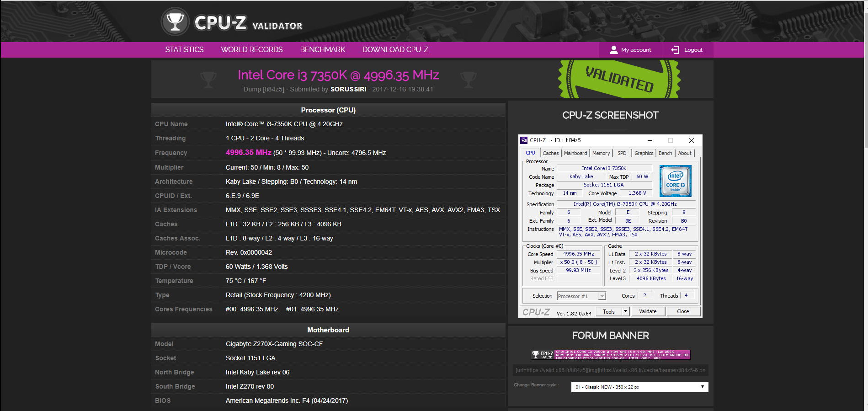Click the Intel Core i3 inside logo
Image resolution: width=868 pixels, height=411 pixels.
point(676,181)
